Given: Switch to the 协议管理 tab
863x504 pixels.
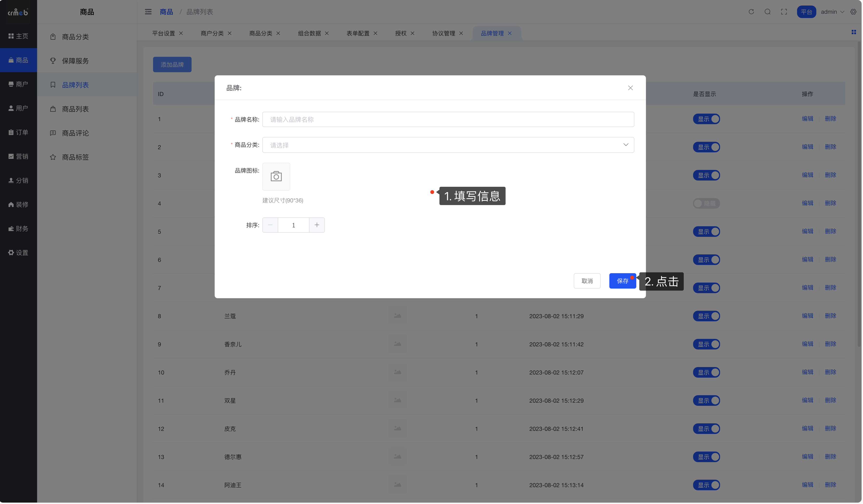Looking at the screenshot, I should [444, 33].
